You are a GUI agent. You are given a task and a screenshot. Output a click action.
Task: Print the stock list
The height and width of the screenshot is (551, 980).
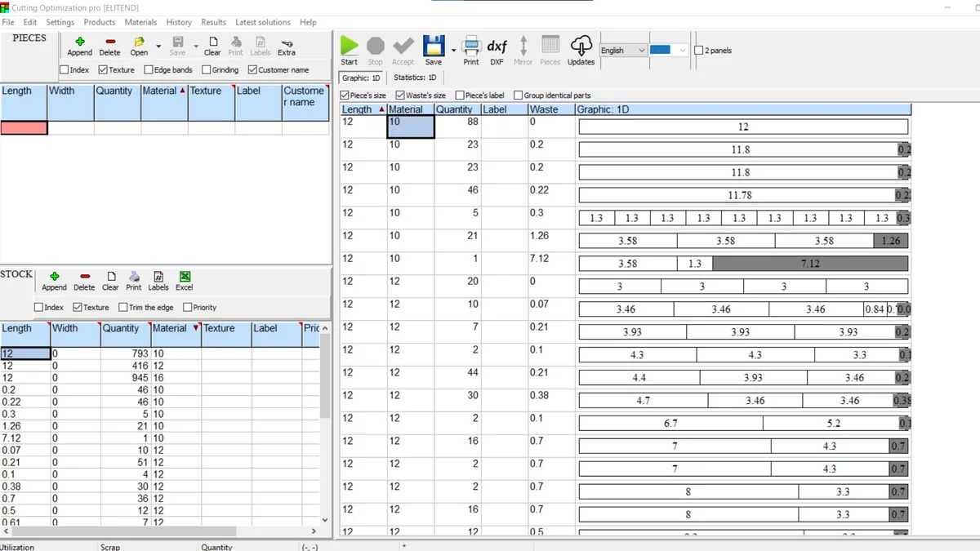click(134, 281)
